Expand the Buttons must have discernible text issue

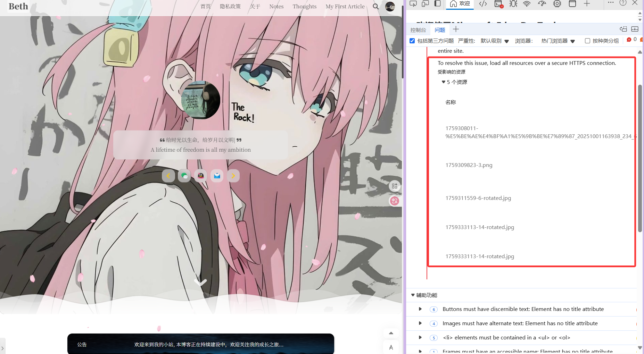[420, 309]
